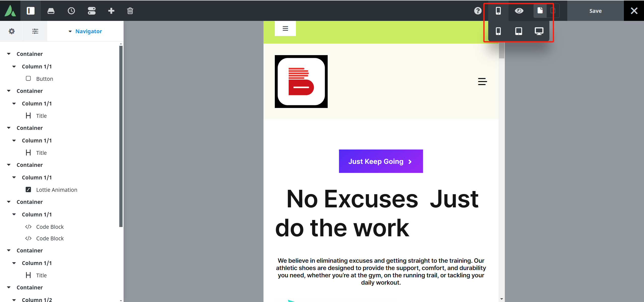
Task: Toggle the preview eye icon
Action: pyautogui.click(x=519, y=11)
